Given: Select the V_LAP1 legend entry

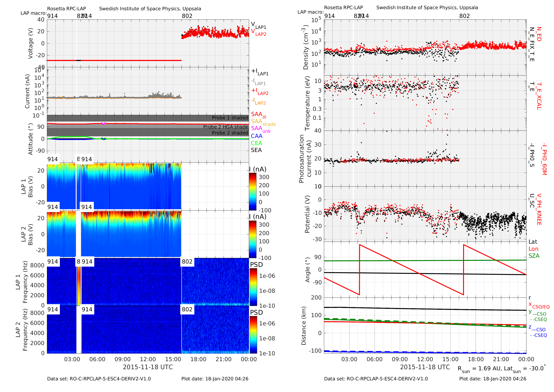Looking at the screenshot, I should 259,25.
